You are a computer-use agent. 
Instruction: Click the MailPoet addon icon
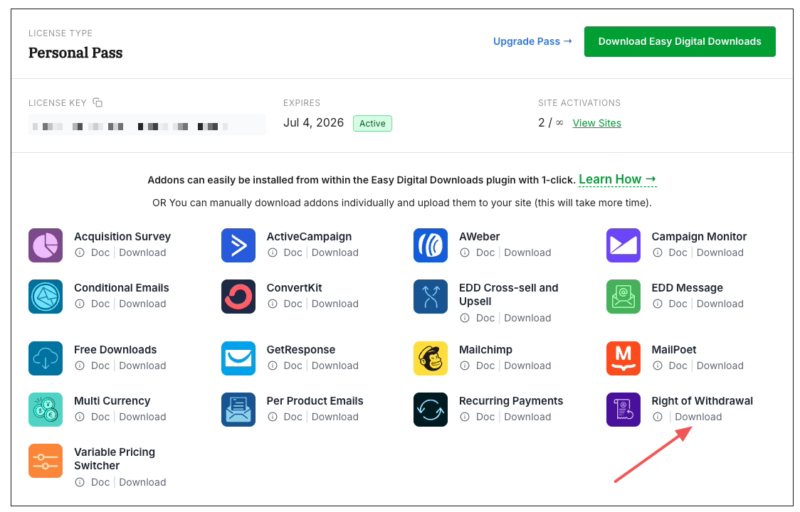point(623,359)
